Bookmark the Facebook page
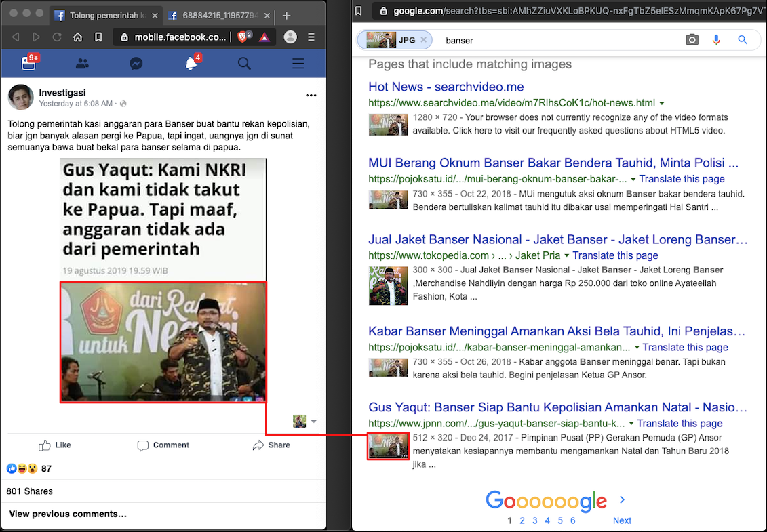The height and width of the screenshot is (532, 767). tap(98, 37)
